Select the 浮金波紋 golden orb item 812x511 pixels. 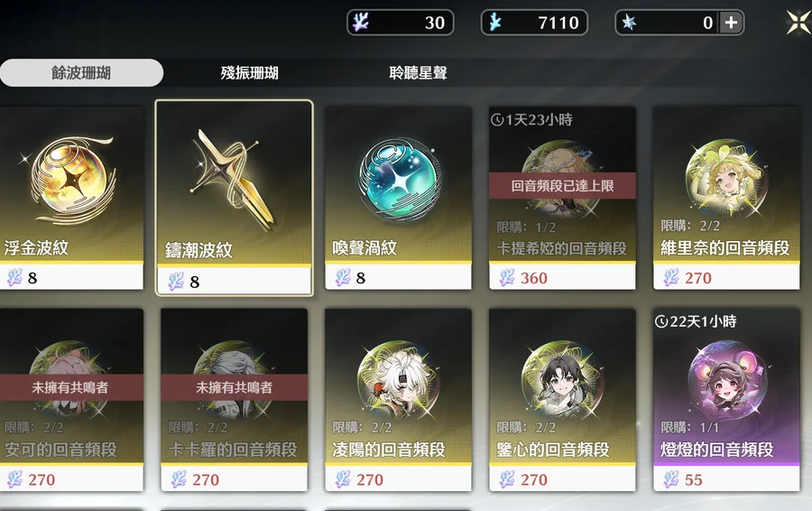point(71,198)
